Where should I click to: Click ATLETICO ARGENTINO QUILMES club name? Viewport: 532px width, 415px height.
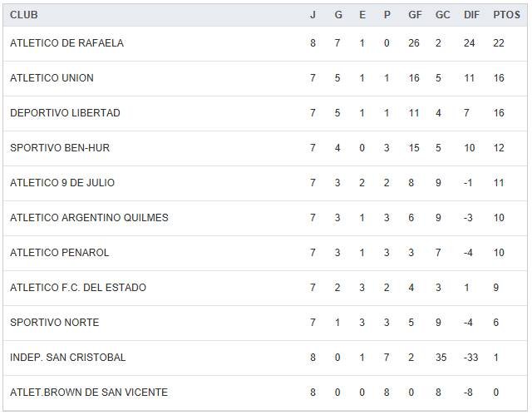(89, 218)
